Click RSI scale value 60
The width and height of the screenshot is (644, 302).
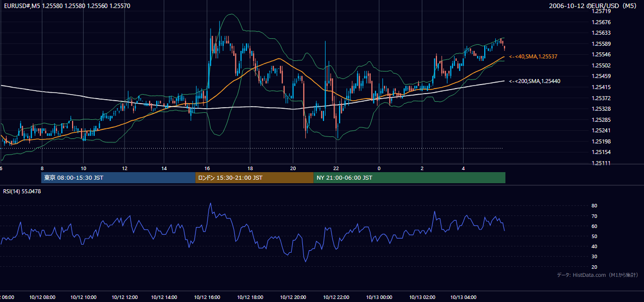click(x=594, y=226)
